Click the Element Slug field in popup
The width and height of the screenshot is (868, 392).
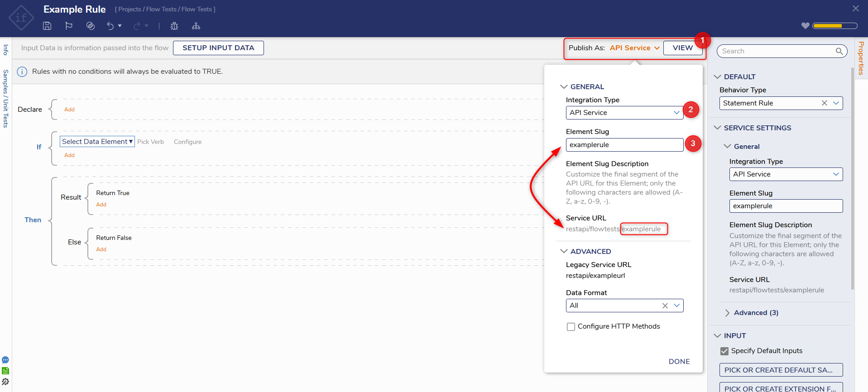click(x=624, y=145)
